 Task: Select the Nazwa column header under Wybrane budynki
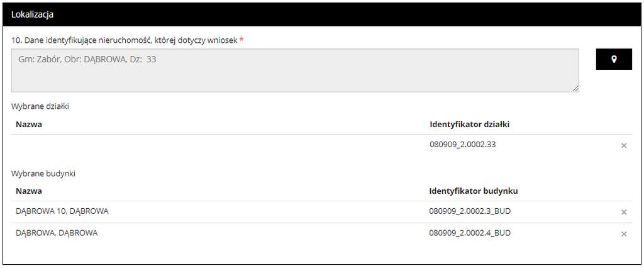(x=29, y=191)
